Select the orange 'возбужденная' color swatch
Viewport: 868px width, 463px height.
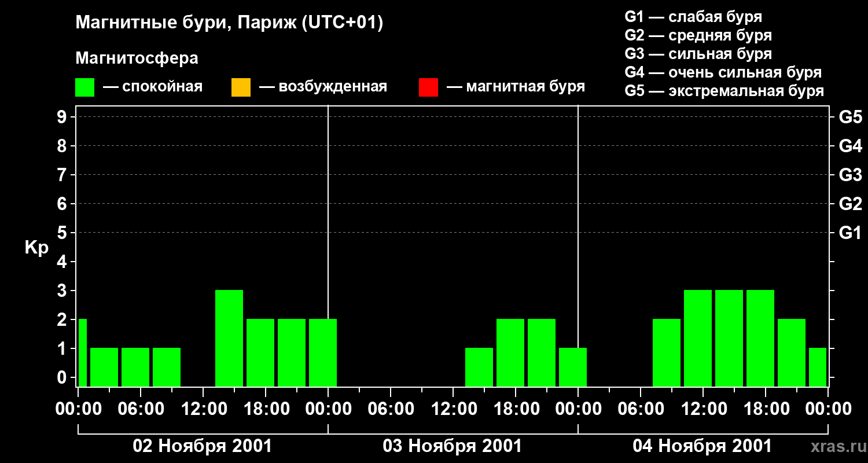pyautogui.click(x=241, y=87)
